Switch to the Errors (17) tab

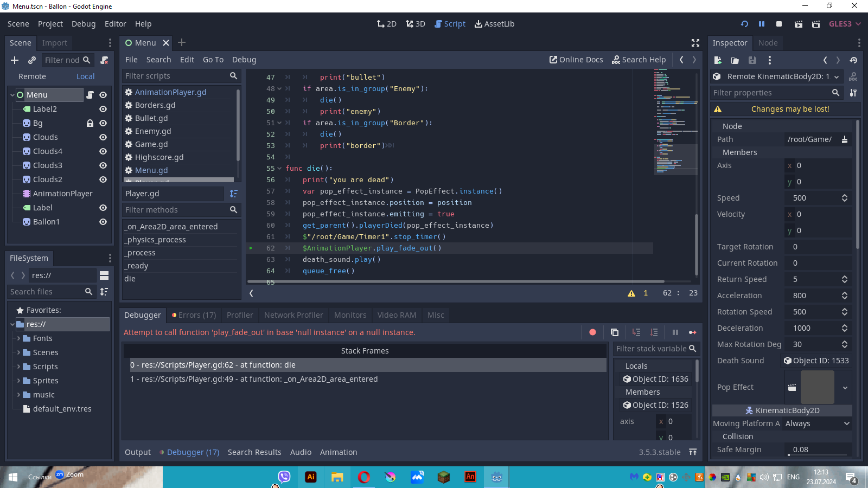click(x=194, y=315)
